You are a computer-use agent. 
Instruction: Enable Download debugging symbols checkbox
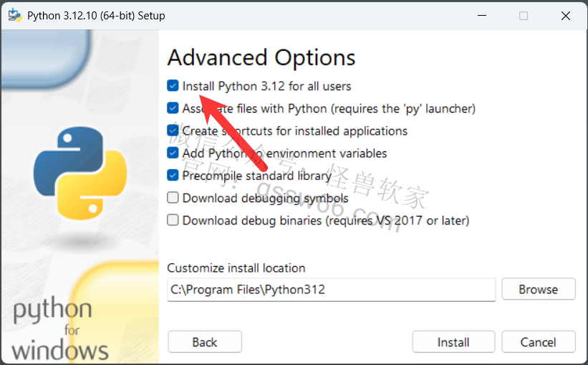173,197
